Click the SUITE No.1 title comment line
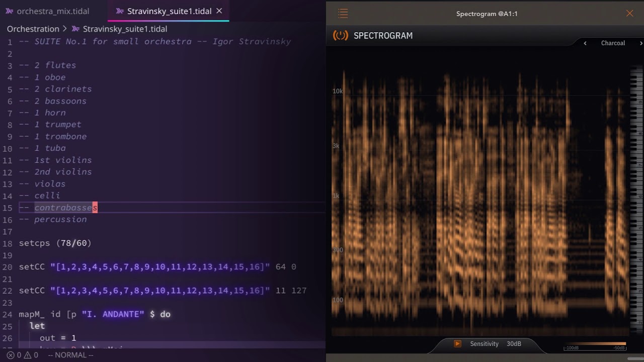This screenshot has height=362, width=644. pos(155,42)
